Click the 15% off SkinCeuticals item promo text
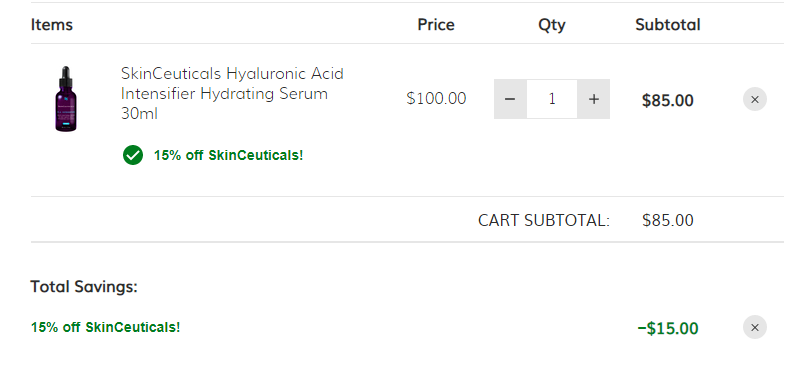 click(229, 155)
